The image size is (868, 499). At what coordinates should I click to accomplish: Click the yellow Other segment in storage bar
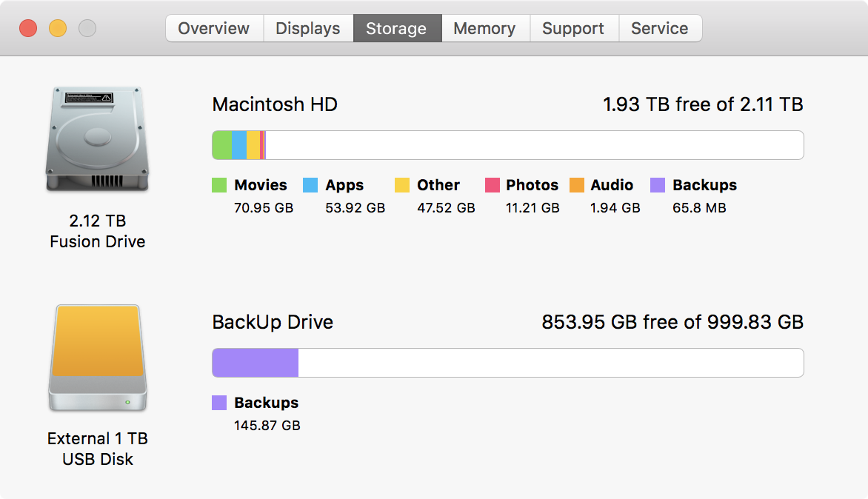[253, 145]
